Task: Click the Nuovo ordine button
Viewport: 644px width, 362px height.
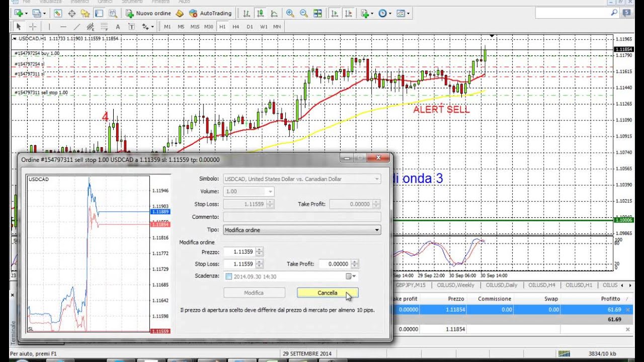Action: 148,13
